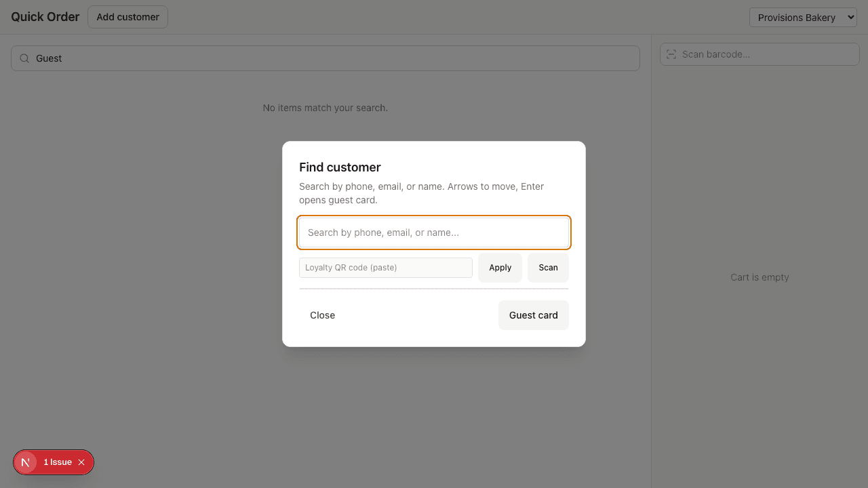Screen dimensions: 868x488
Task: Open the Guest card
Action: (534, 315)
